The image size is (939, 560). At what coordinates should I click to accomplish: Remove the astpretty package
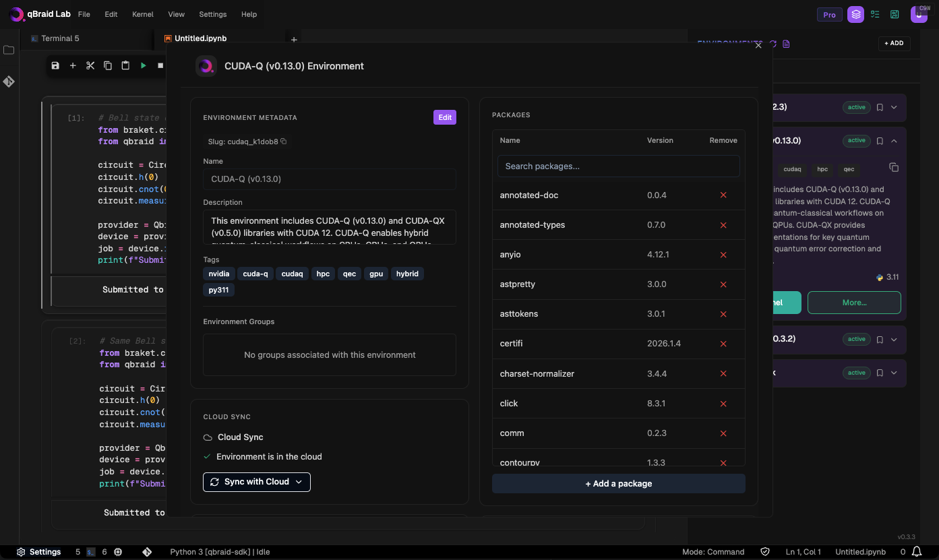pyautogui.click(x=723, y=284)
